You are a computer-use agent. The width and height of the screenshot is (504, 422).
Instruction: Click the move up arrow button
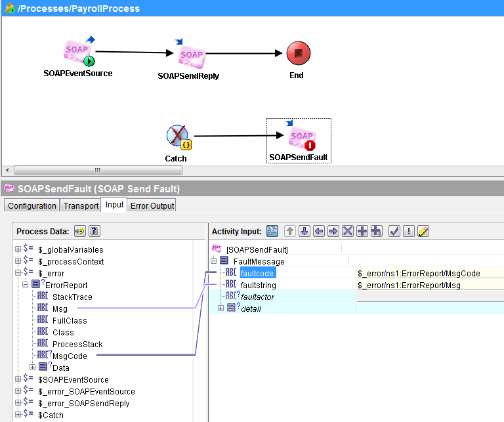pyautogui.click(x=290, y=231)
